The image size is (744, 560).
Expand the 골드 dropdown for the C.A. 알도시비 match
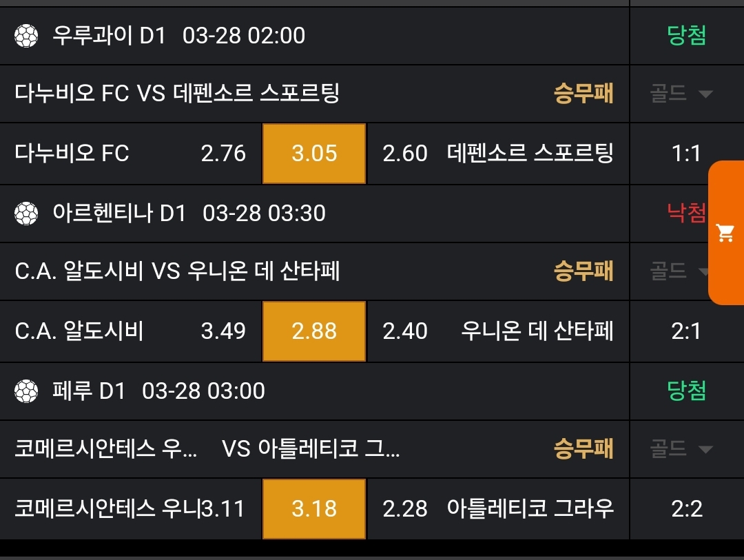679,271
